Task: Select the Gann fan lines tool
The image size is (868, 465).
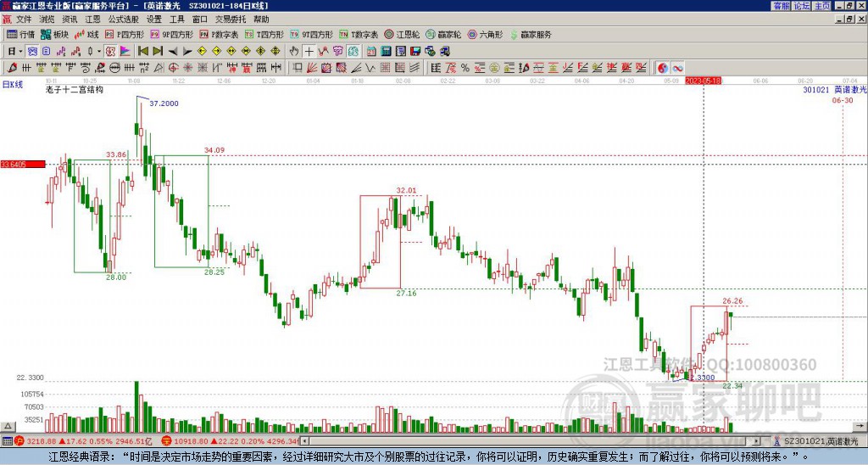Action: pyautogui.click(x=312, y=68)
